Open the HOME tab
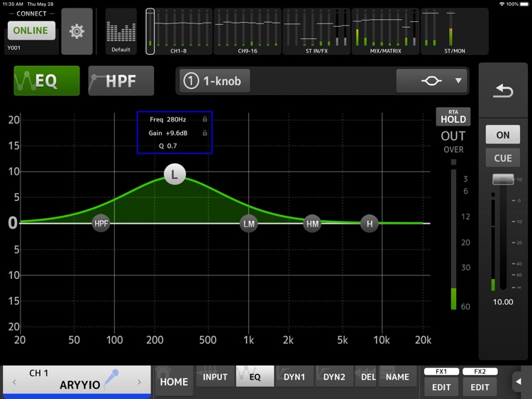This screenshot has height=399, width=532. (174, 382)
